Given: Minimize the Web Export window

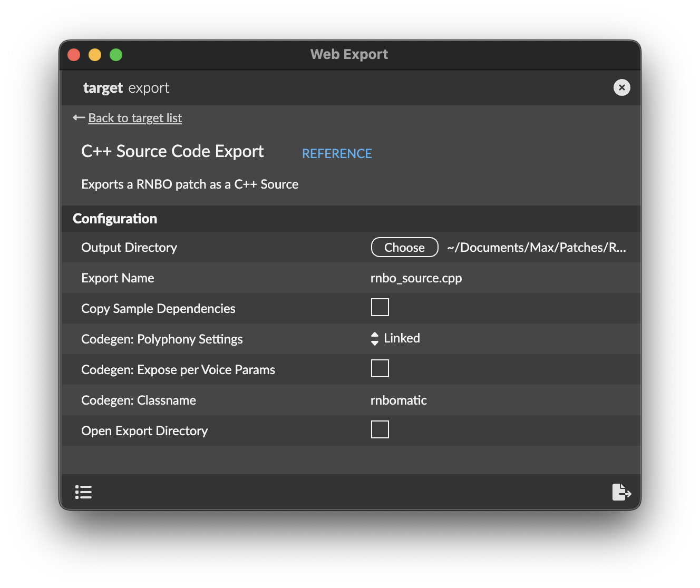Looking at the screenshot, I should (x=95, y=55).
